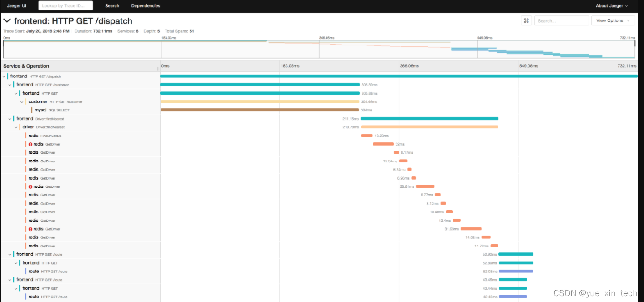Click the 14.02ms redis GetDriver duration label

(473, 237)
